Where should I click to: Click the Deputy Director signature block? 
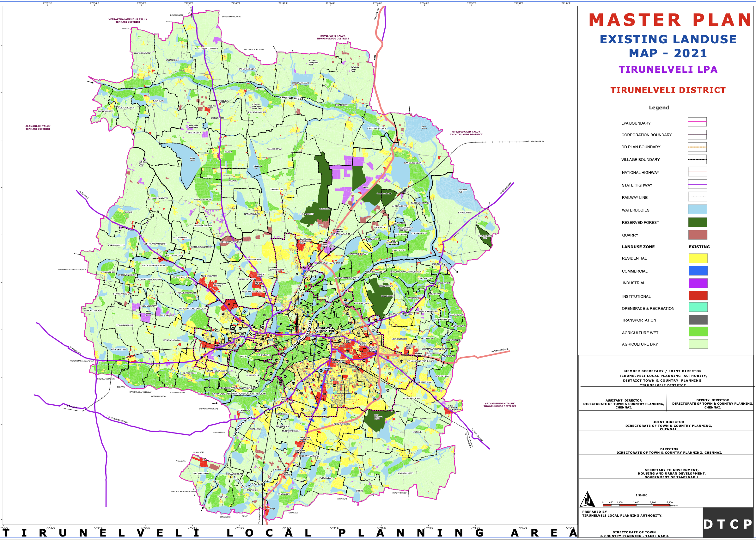(712, 403)
